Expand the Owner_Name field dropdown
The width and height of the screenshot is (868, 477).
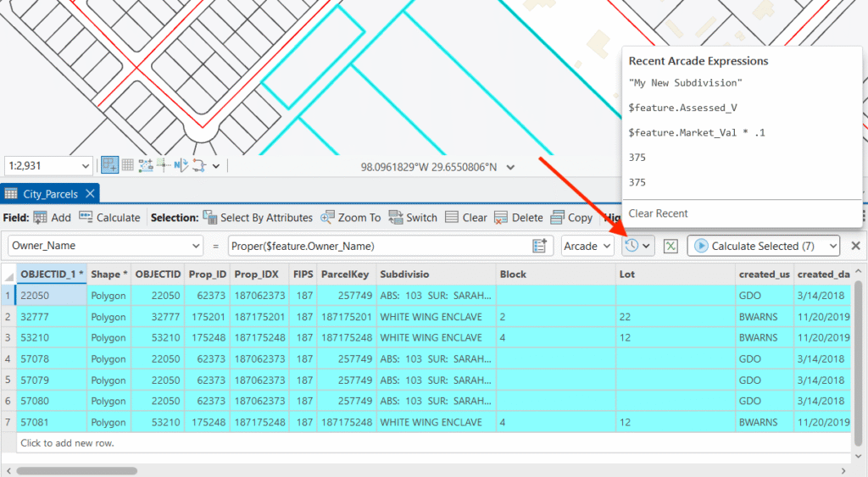196,246
